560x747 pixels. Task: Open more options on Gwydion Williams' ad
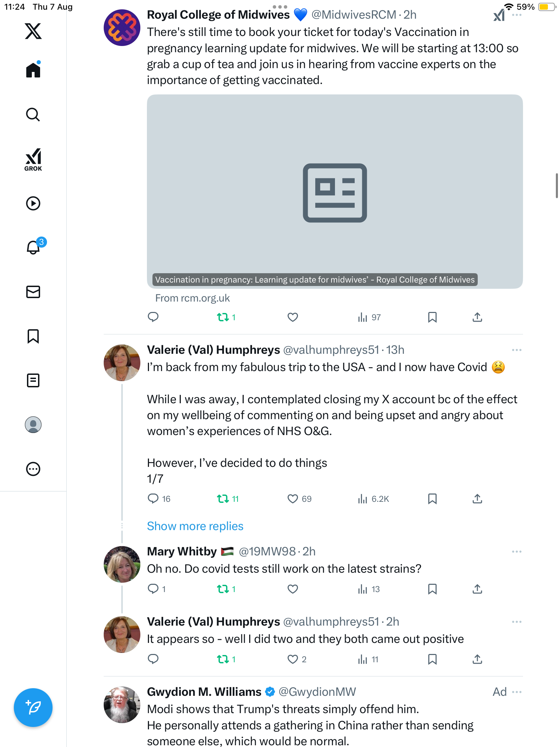[x=516, y=692]
